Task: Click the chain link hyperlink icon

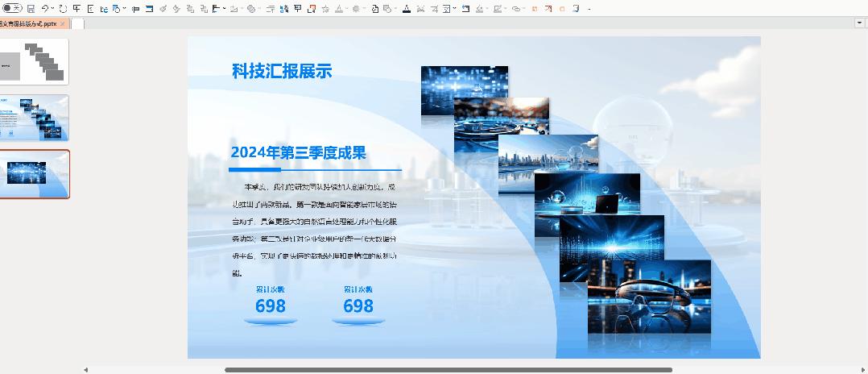Action: click(x=516, y=9)
